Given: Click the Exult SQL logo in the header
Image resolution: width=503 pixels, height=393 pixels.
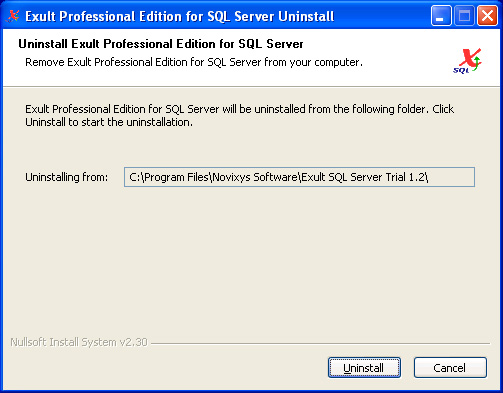Looking at the screenshot, I should 467,61.
